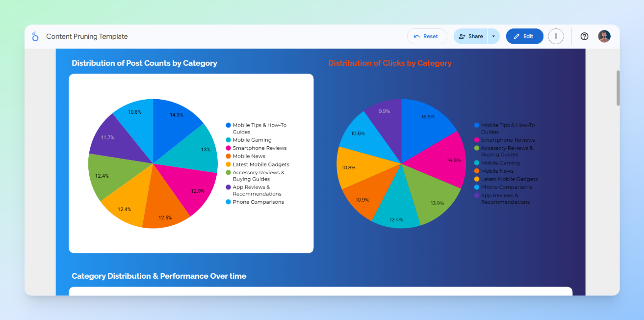Viewport: 644px width, 320px height.
Task: Click the Looker Studio logo icon
Action: tap(35, 36)
